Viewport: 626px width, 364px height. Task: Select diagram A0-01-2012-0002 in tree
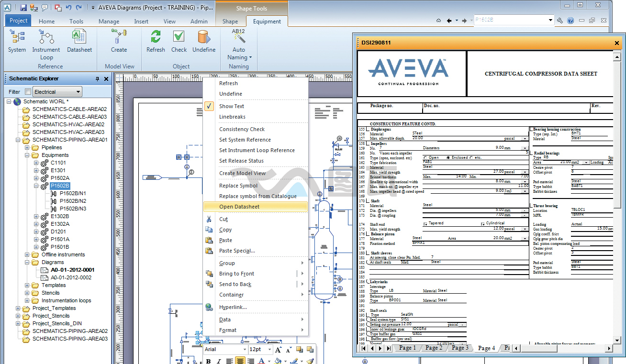71,277
